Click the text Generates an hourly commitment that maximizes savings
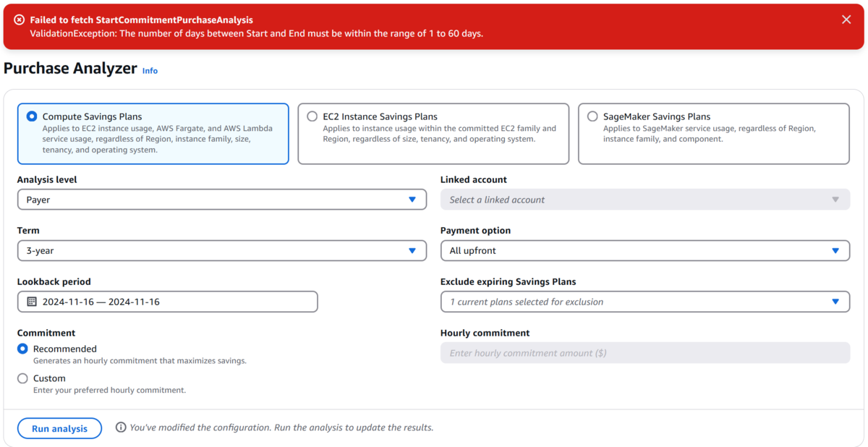Viewport: 868px width, 447px height. [140, 360]
